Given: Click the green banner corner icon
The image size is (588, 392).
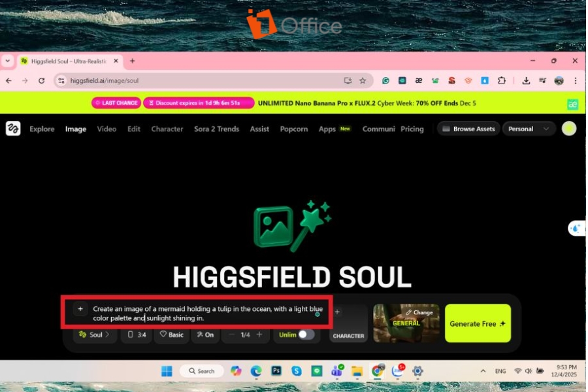Looking at the screenshot, I should (572, 105).
